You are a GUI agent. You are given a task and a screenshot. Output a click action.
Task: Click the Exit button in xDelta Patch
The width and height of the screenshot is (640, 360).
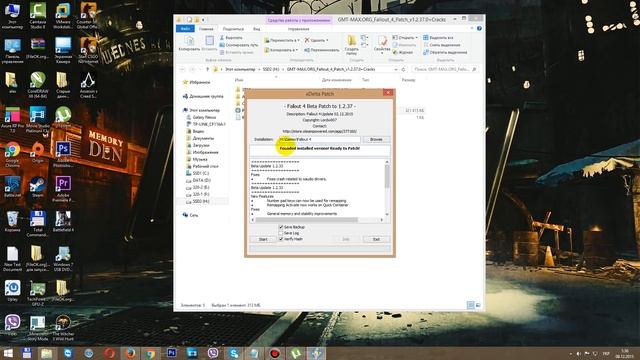pos(376,239)
